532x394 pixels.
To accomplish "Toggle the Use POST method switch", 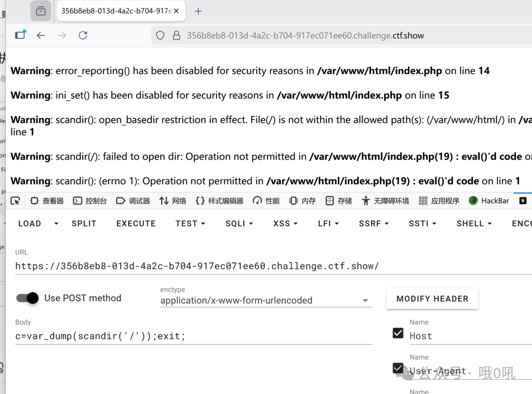I will click(x=28, y=298).
